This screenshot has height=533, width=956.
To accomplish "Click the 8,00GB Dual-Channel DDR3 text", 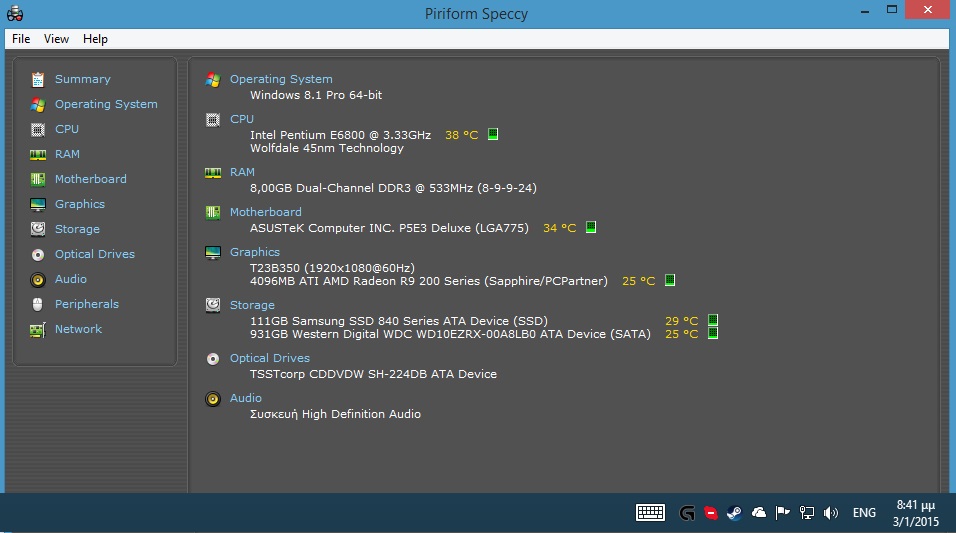I will [393, 188].
